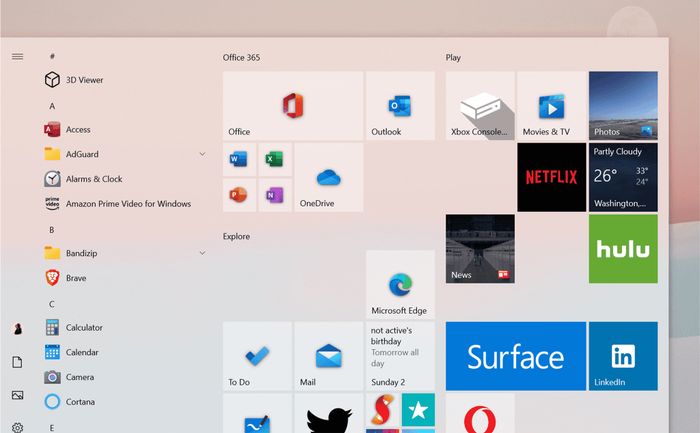Open Washington Partly Cloudy weather tile

click(623, 177)
